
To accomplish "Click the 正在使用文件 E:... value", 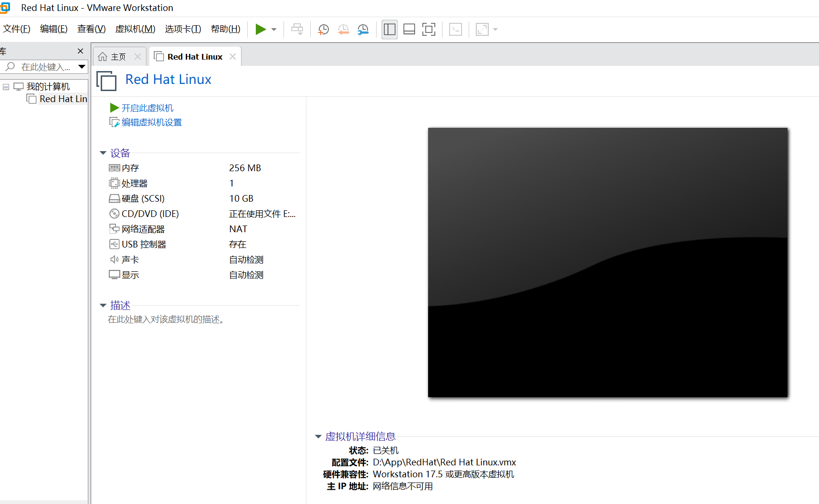I will 262,214.
